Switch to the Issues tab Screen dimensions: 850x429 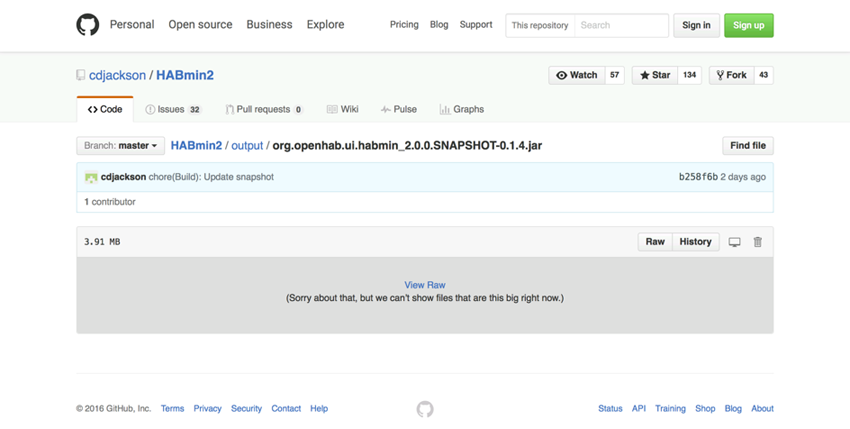coord(173,109)
